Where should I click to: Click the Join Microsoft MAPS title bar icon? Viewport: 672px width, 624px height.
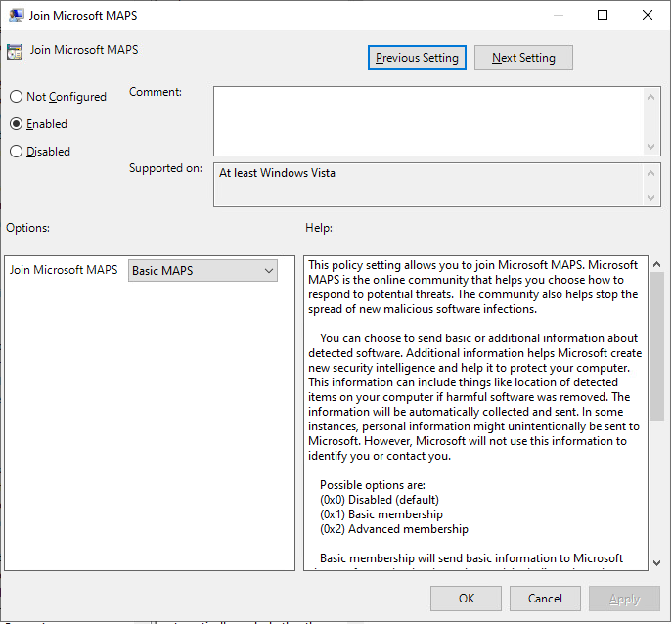click(x=15, y=15)
